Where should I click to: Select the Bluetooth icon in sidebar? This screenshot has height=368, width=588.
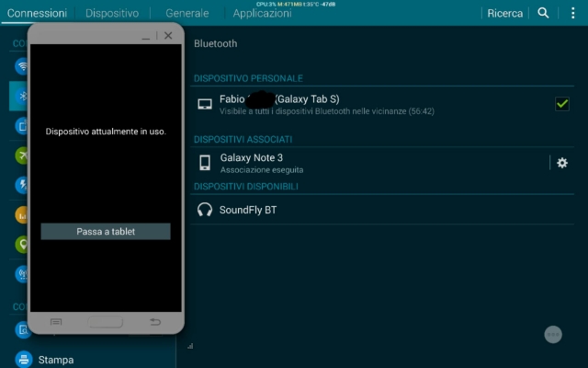click(21, 96)
